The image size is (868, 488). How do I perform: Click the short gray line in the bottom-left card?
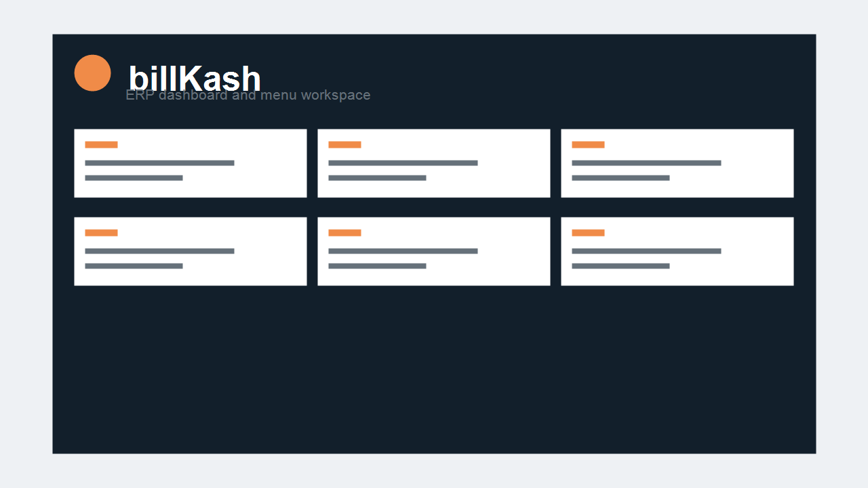point(134,266)
